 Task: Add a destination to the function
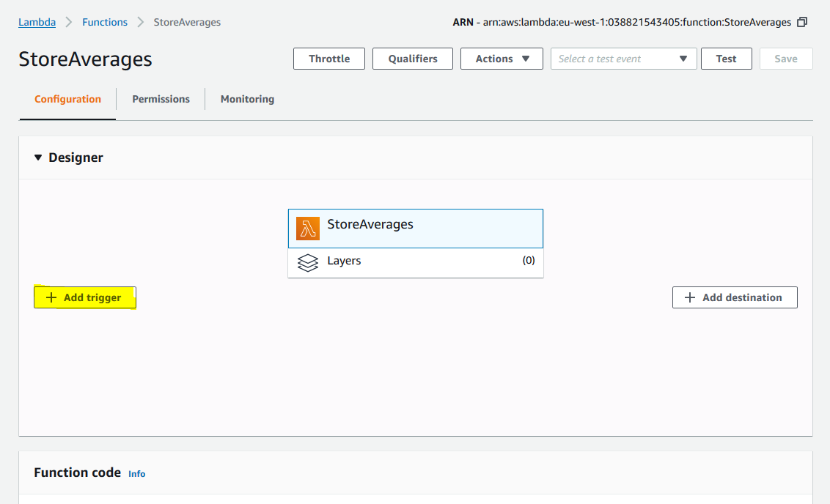tap(735, 297)
